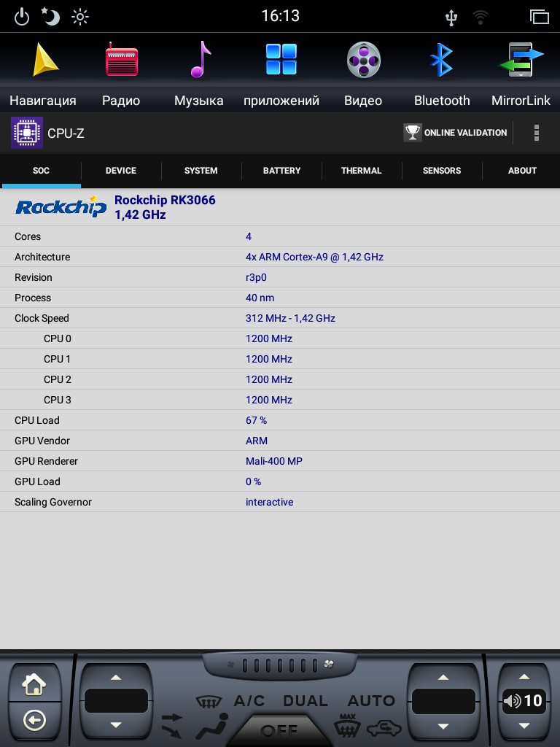Raise right climate temperature with up arrow

pos(443,677)
